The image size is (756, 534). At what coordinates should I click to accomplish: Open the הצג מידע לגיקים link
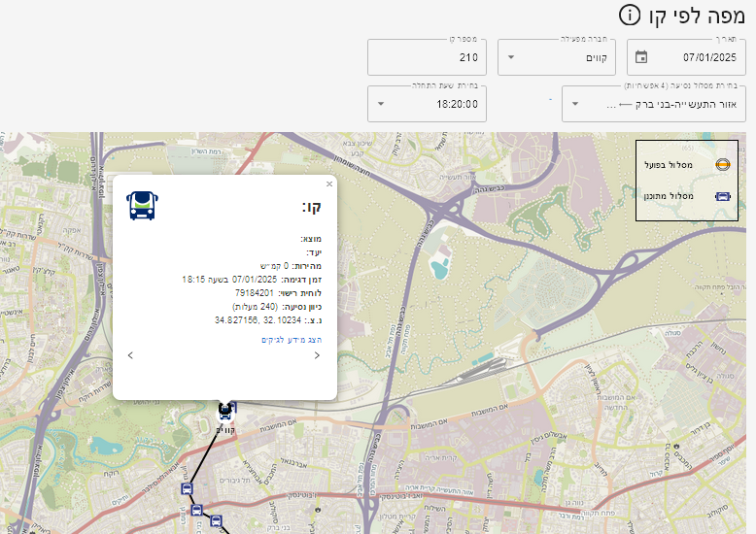(x=292, y=340)
